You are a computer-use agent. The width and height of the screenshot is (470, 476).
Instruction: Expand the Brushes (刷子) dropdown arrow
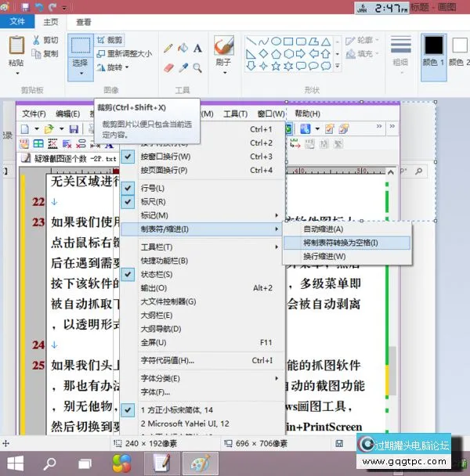click(225, 73)
